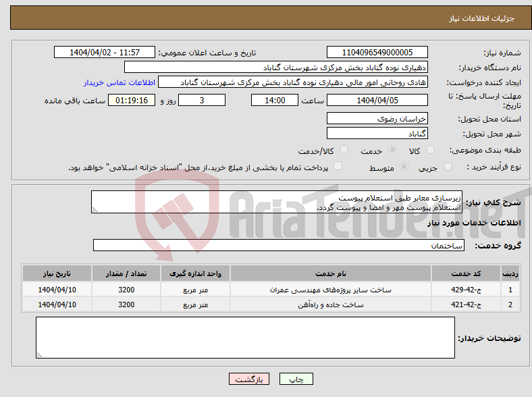
Task: Select the خدمت radio button
Action: (x=392, y=150)
